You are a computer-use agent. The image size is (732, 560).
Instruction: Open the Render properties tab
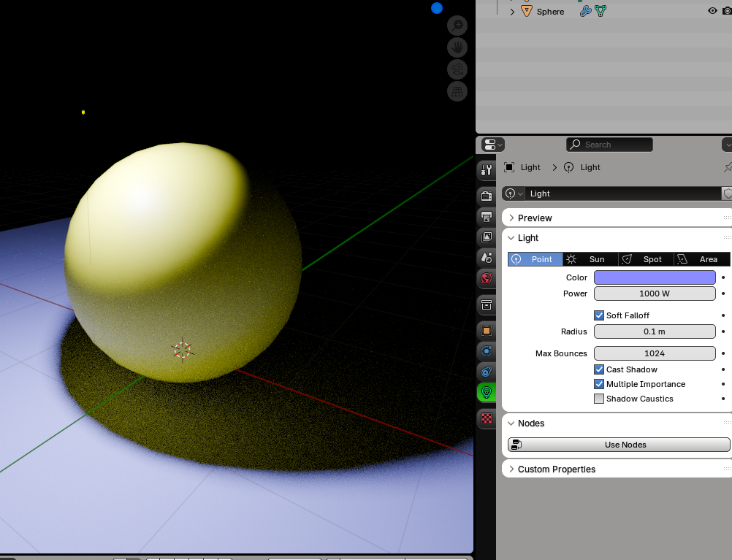pyautogui.click(x=487, y=196)
